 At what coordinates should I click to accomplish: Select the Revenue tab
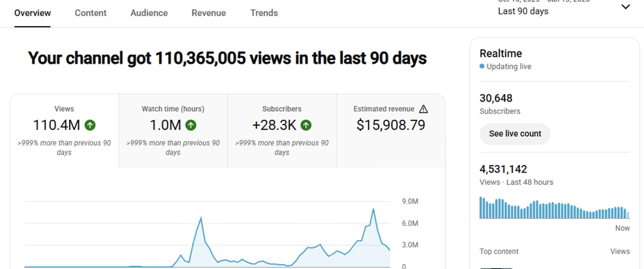(x=208, y=13)
